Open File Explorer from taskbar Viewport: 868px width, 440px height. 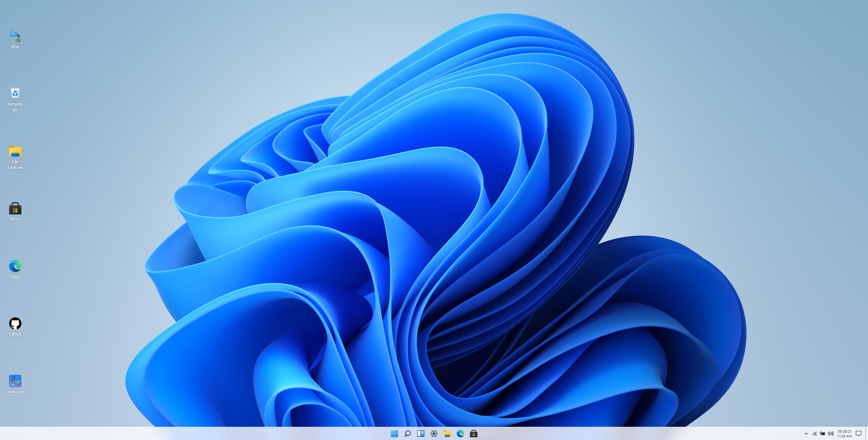[447, 433]
